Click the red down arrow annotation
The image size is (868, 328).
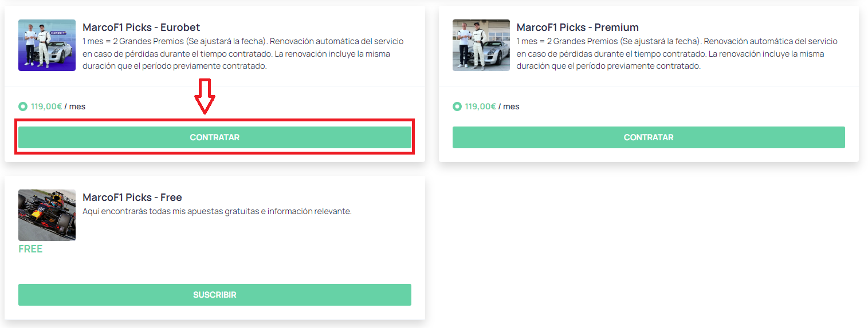[205, 96]
